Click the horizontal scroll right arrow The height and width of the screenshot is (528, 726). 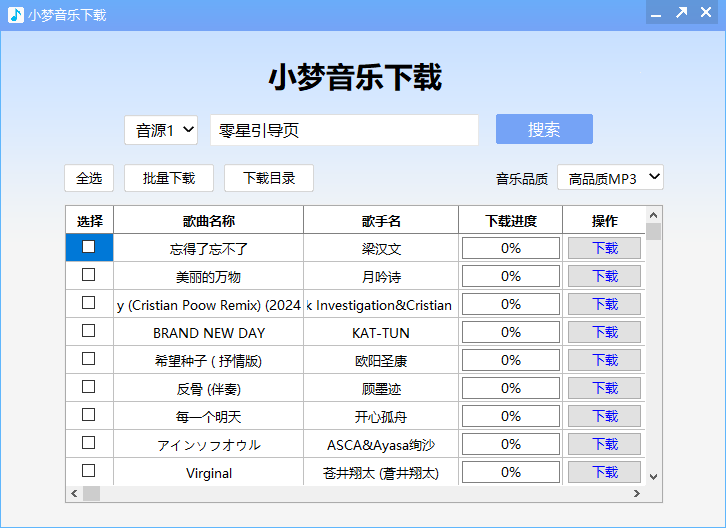(x=636, y=494)
